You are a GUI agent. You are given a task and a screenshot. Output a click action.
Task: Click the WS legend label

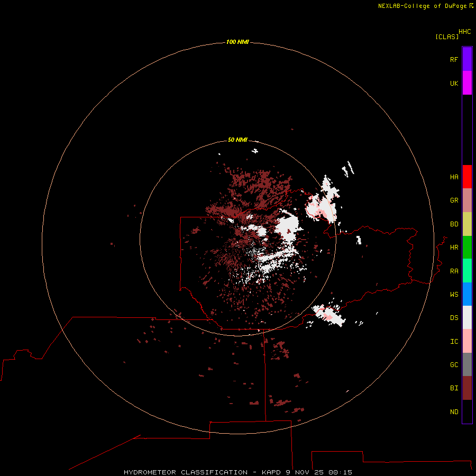[454, 295]
